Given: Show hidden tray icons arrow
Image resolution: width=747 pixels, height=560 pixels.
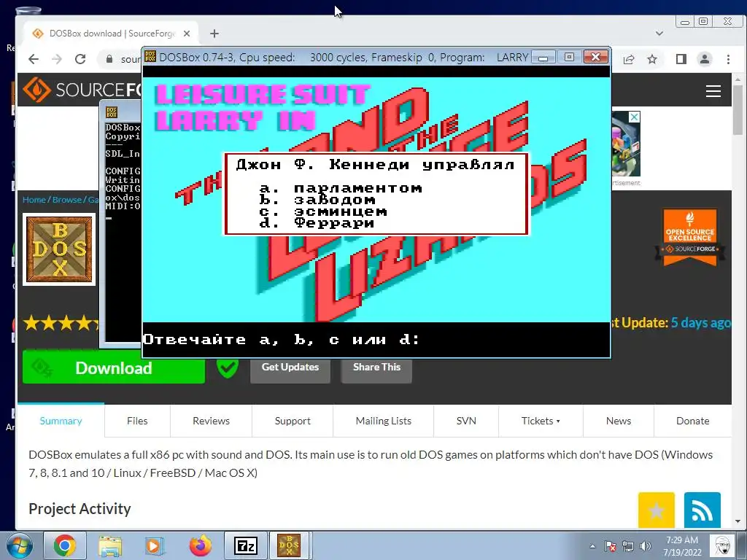Looking at the screenshot, I should [x=592, y=546].
